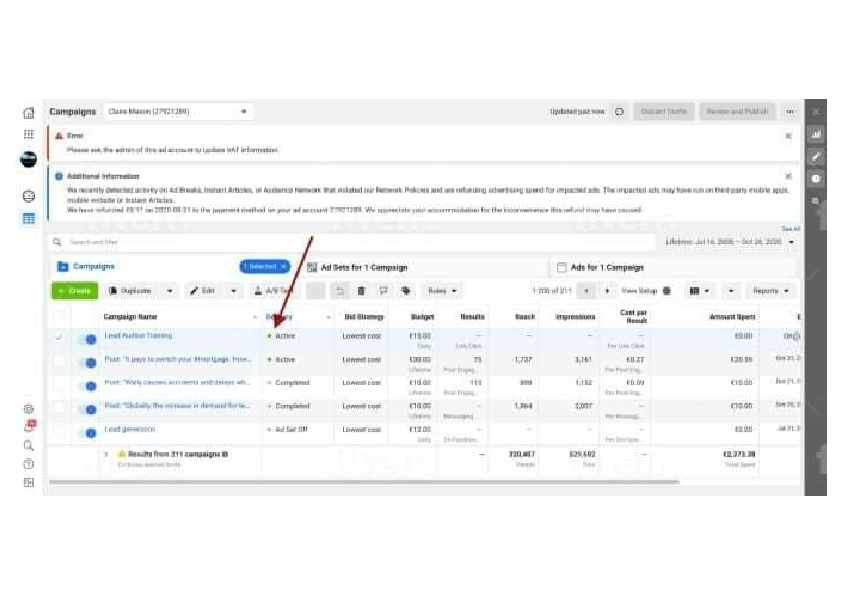Image resolution: width=842 pixels, height=595 pixels.
Task: Click the account profile avatar in sidebar
Action: click(28, 159)
